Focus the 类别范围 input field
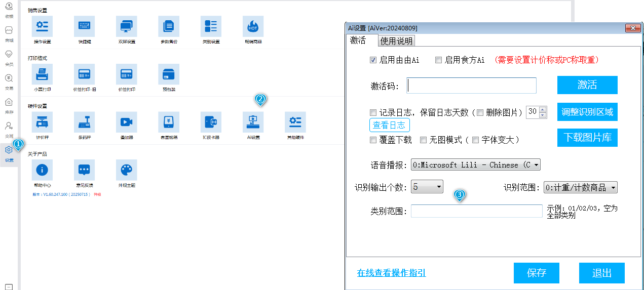The height and width of the screenshot is (290, 644). pos(477,211)
